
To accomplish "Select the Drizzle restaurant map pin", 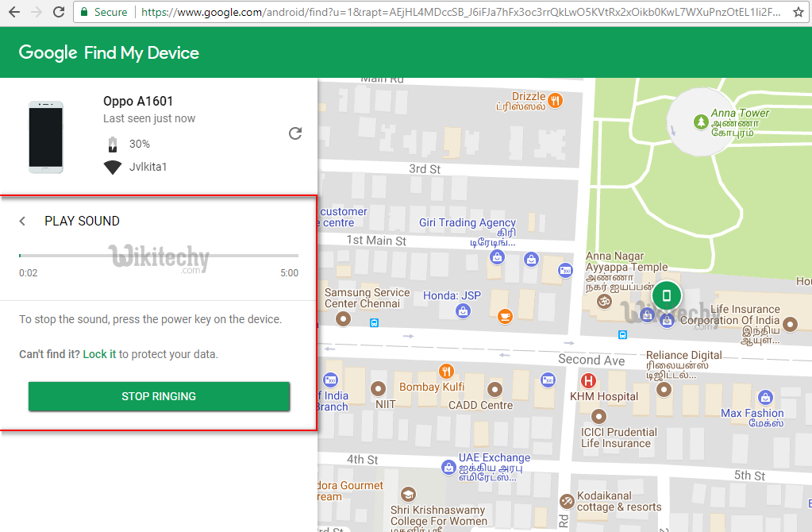I will 556,101.
